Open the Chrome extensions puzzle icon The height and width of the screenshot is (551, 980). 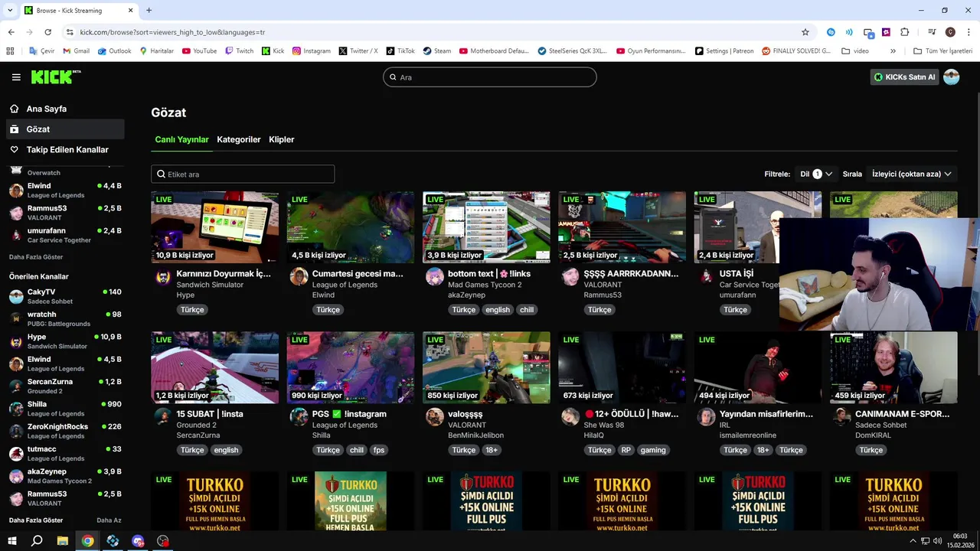[905, 32]
